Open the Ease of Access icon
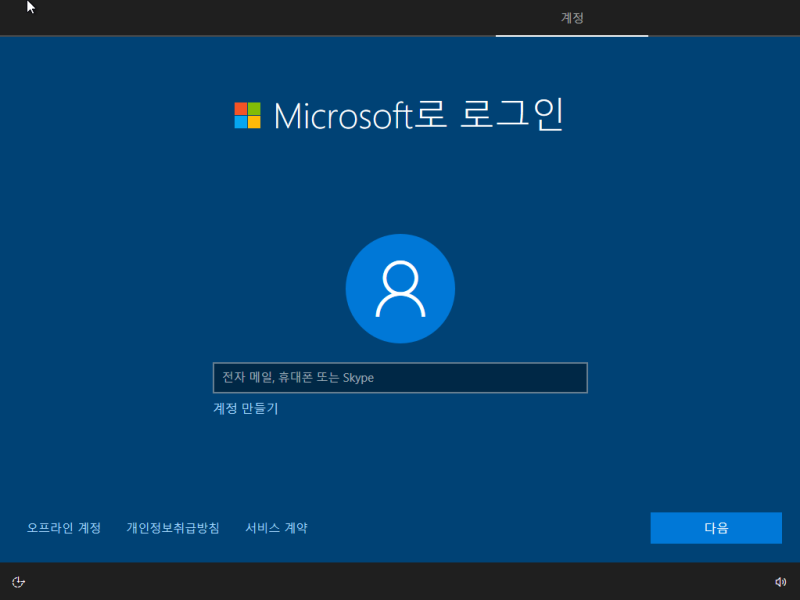Screen dimensions: 800x600 click(18, 582)
